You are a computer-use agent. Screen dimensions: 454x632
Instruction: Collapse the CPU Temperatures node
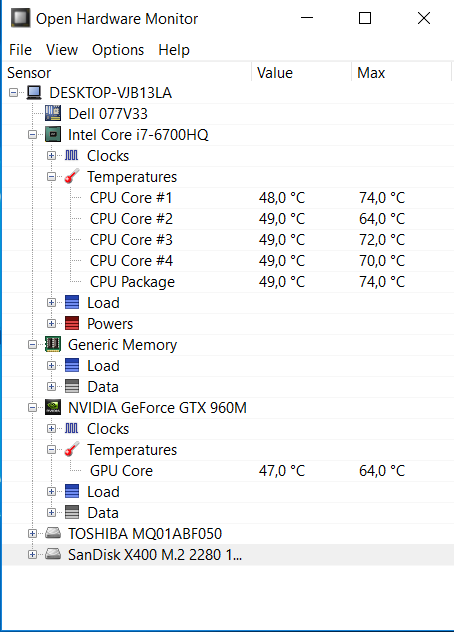tap(51, 177)
